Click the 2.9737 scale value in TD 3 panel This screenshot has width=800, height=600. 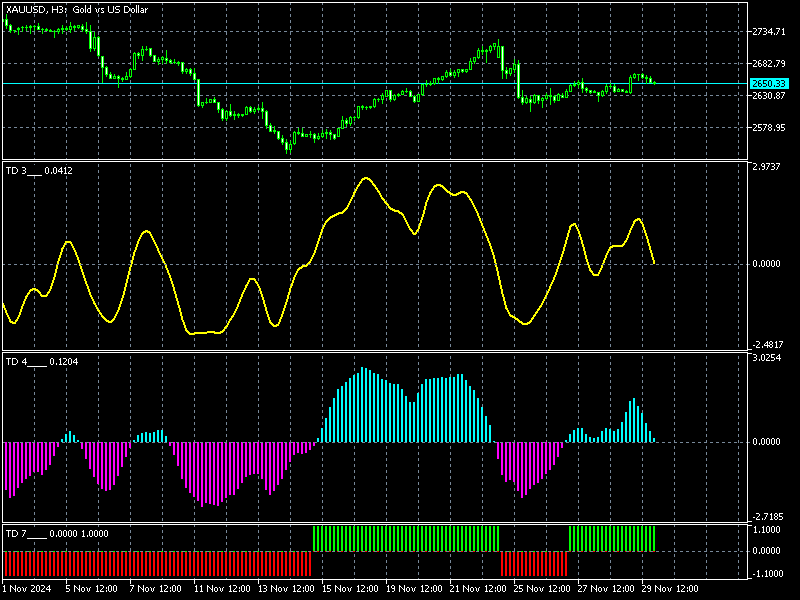pos(766,167)
